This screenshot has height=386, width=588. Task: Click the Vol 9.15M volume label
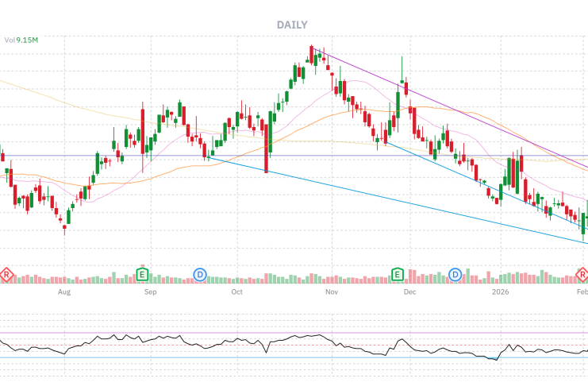21,40
